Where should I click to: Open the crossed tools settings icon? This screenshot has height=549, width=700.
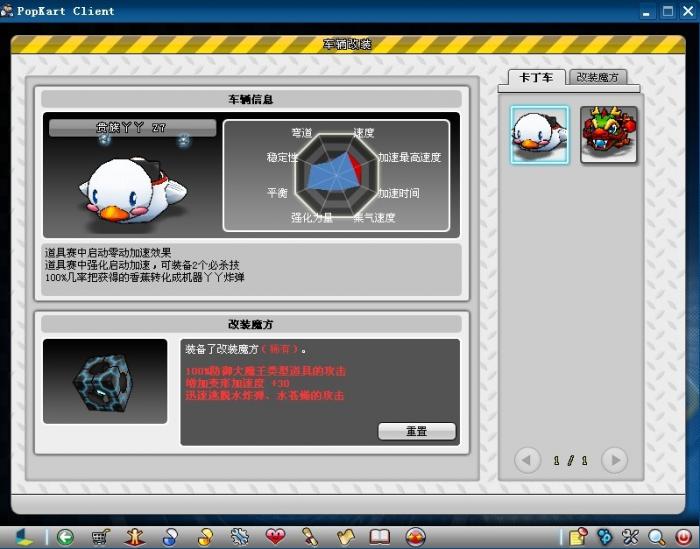click(x=630, y=537)
